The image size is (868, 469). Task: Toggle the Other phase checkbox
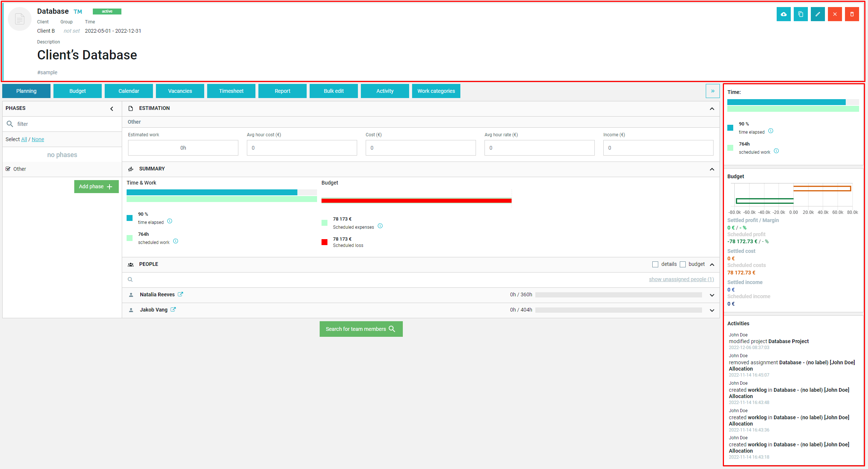pos(8,169)
